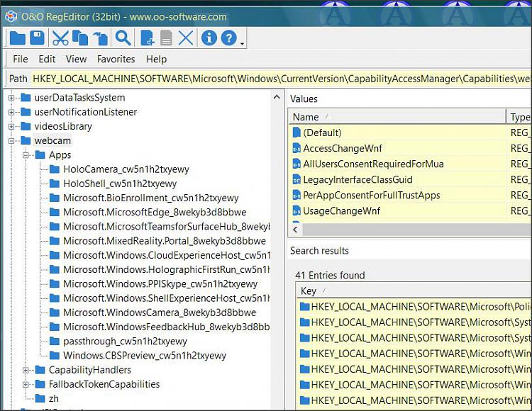Click the registry Path input field
This screenshot has width=532, height=411.
point(282,79)
